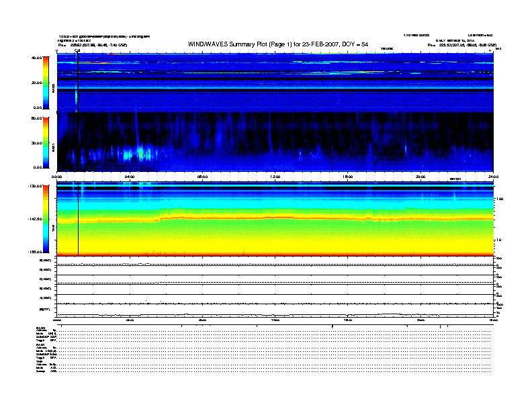
Task: Click the Rss position text at upper right
Action: click(461, 45)
